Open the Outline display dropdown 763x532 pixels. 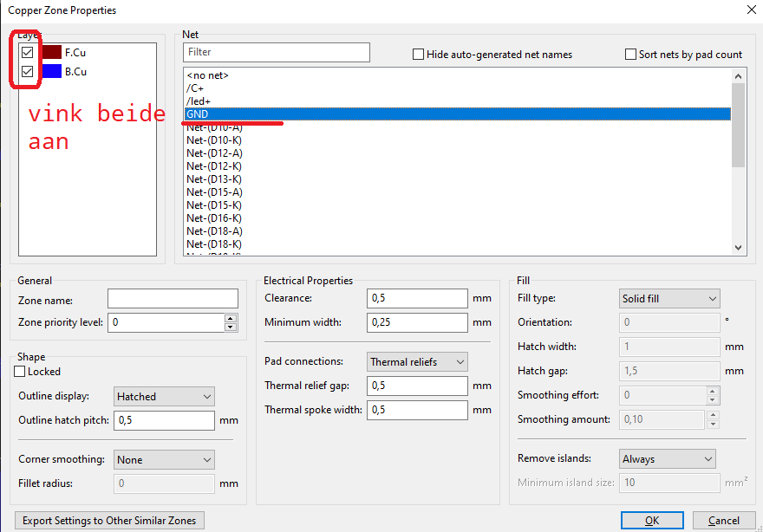[x=164, y=397]
